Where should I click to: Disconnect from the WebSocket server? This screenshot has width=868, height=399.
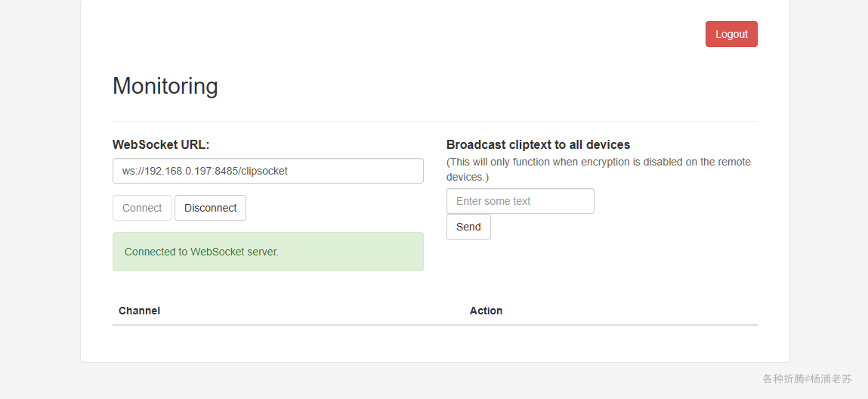210,208
